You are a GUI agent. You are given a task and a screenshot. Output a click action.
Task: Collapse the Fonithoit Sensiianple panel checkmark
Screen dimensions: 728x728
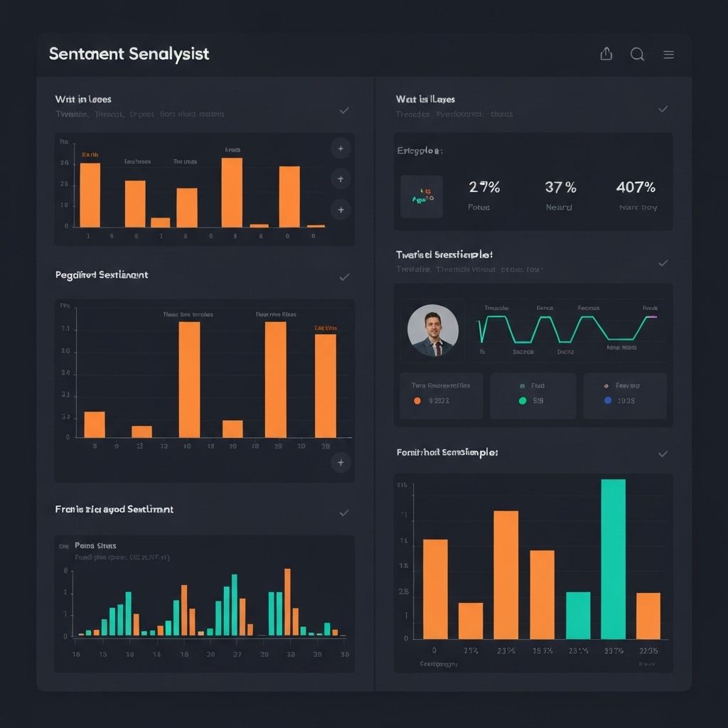[663, 454]
